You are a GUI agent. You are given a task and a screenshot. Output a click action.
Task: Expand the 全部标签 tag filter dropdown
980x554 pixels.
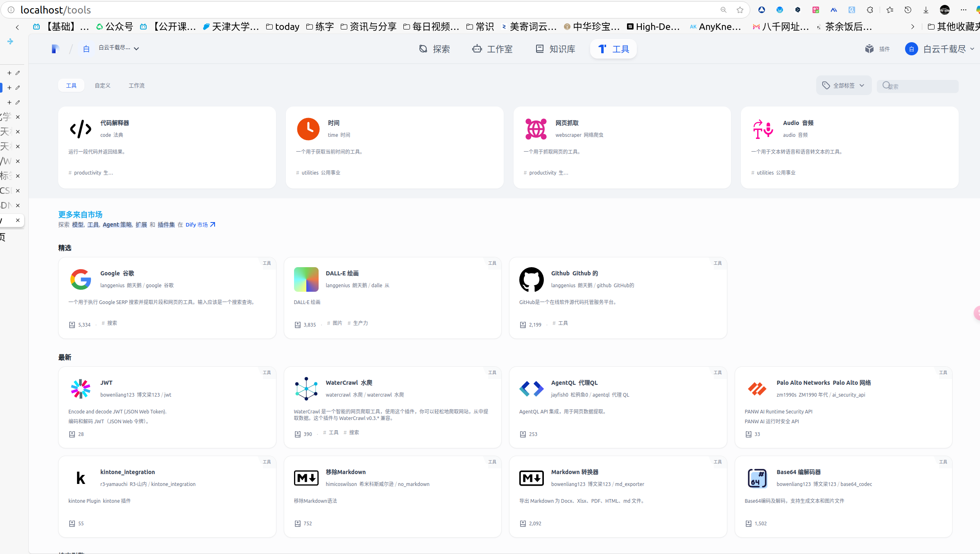coord(844,85)
